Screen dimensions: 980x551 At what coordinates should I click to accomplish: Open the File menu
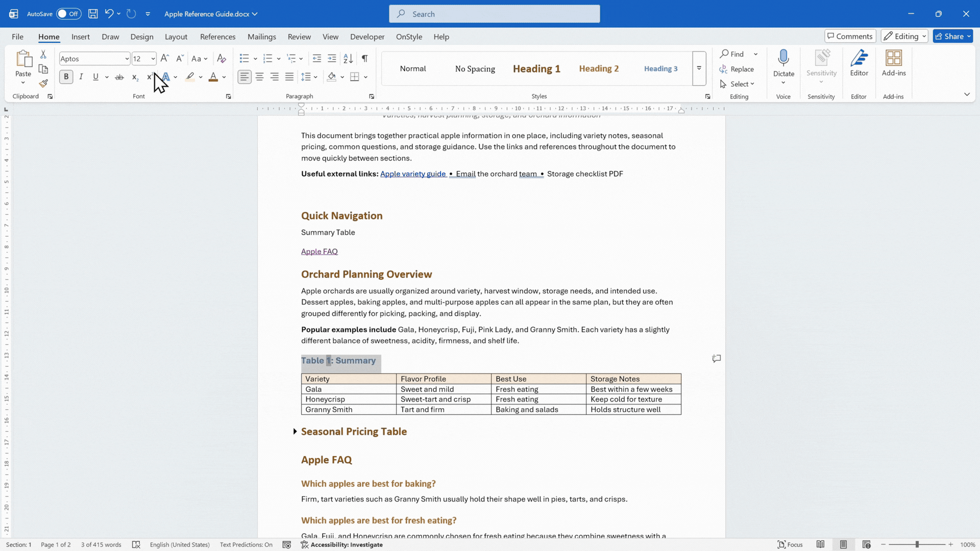pyautogui.click(x=17, y=37)
